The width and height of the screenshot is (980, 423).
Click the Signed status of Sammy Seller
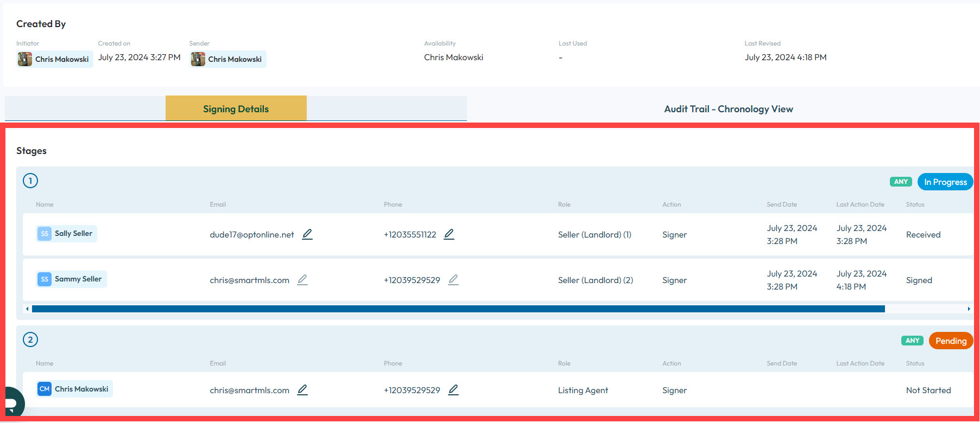[x=919, y=280]
